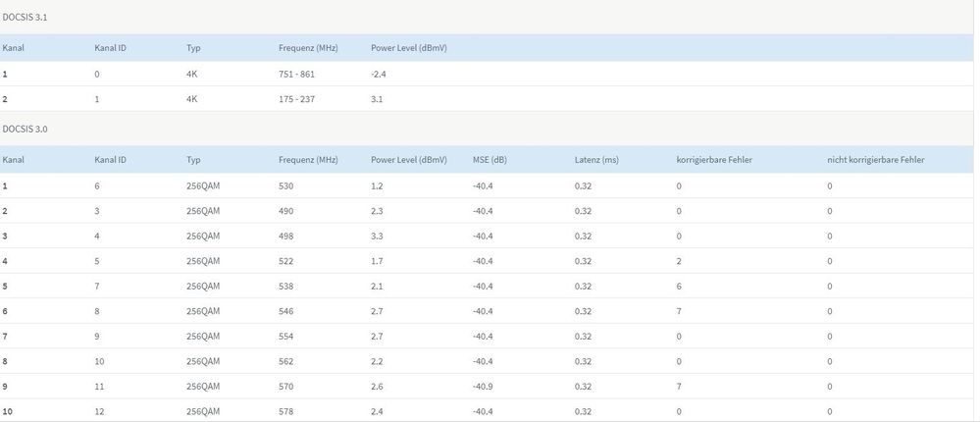Select the 578 MHz frequency cell

pyautogui.click(x=285, y=412)
